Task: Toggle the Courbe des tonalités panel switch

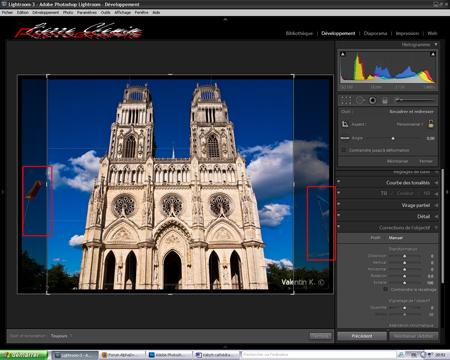Action: (339, 182)
